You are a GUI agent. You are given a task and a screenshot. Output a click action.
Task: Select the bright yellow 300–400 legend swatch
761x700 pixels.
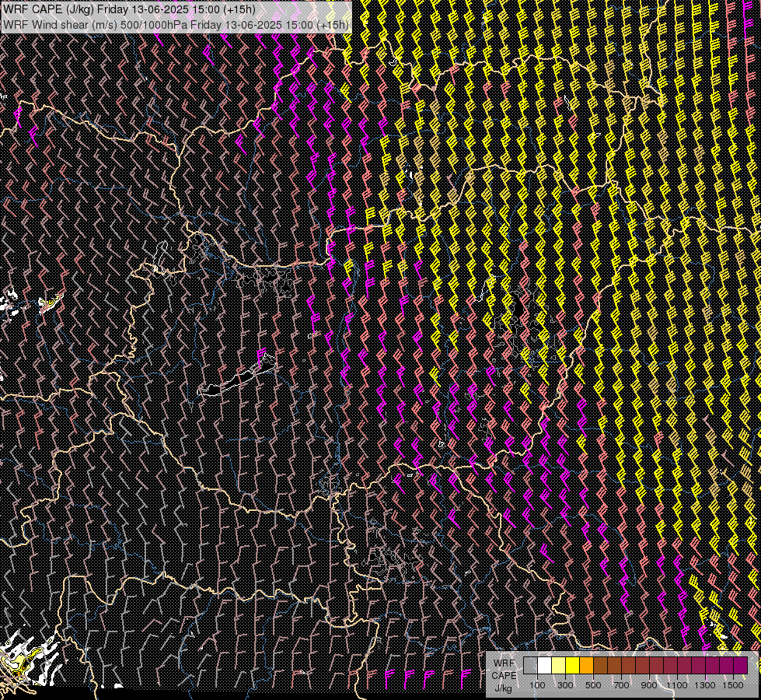573,666
